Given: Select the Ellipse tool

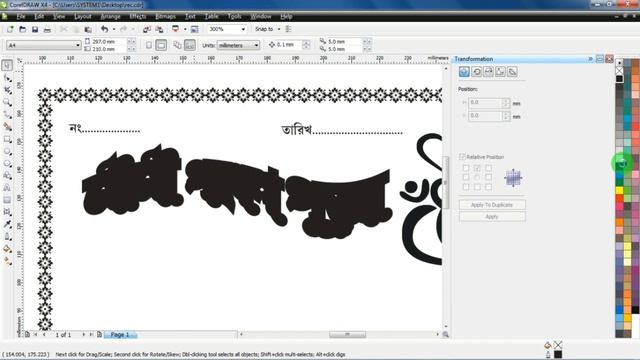Looking at the screenshot, I should [x=7, y=151].
